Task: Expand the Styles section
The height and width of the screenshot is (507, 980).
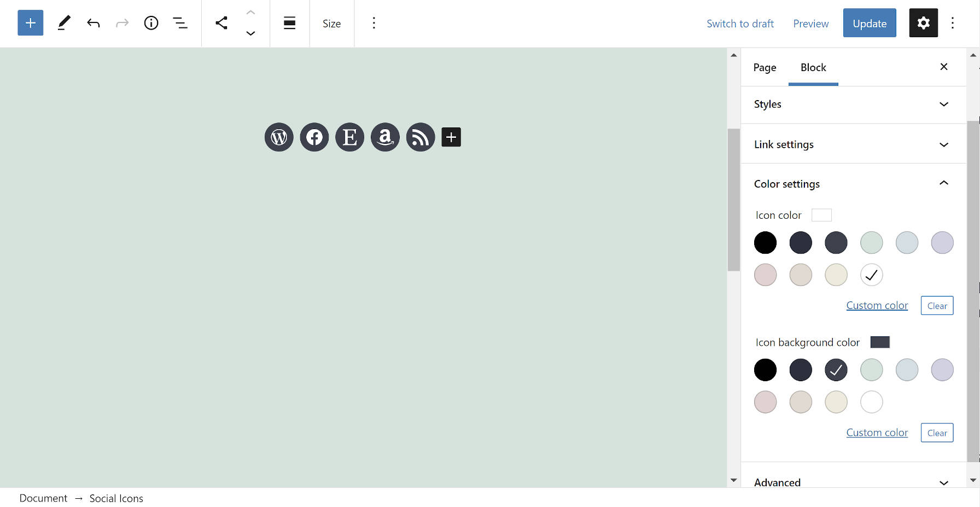Action: (x=853, y=104)
